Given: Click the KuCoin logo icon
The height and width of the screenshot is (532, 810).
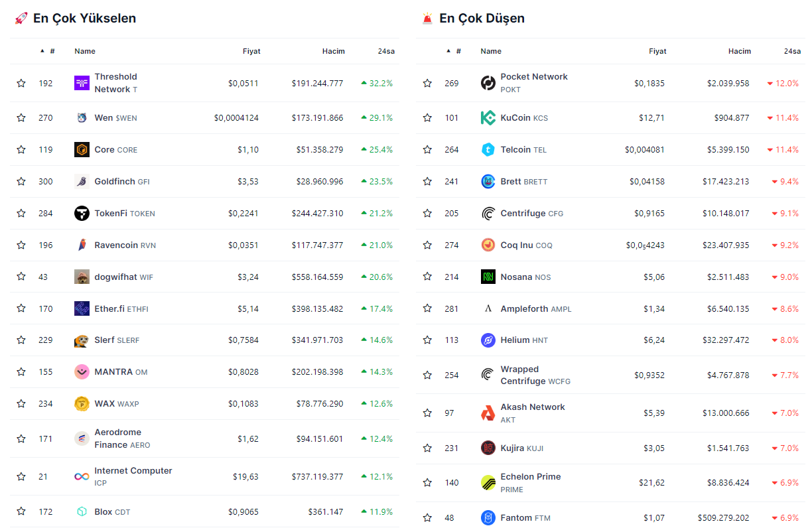Looking at the screenshot, I should (x=488, y=118).
